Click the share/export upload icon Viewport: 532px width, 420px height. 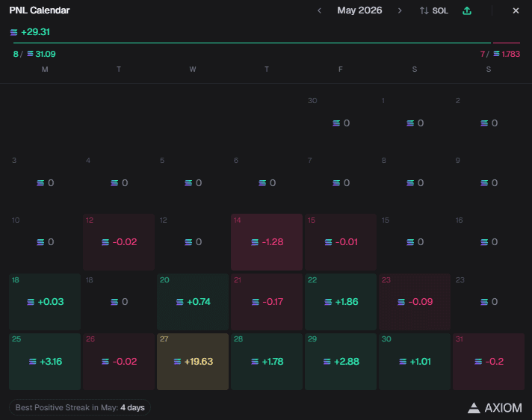pos(467,11)
